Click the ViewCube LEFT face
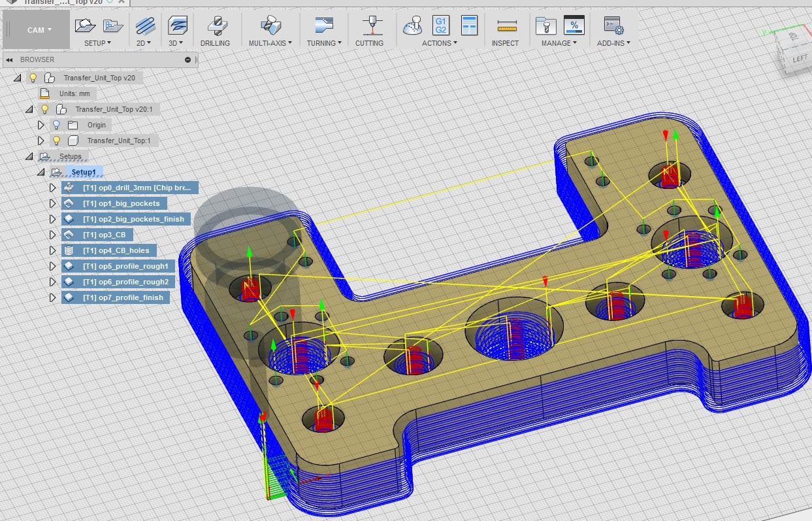Image resolution: width=812 pixels, height=521 pixels. coord(800,59)
